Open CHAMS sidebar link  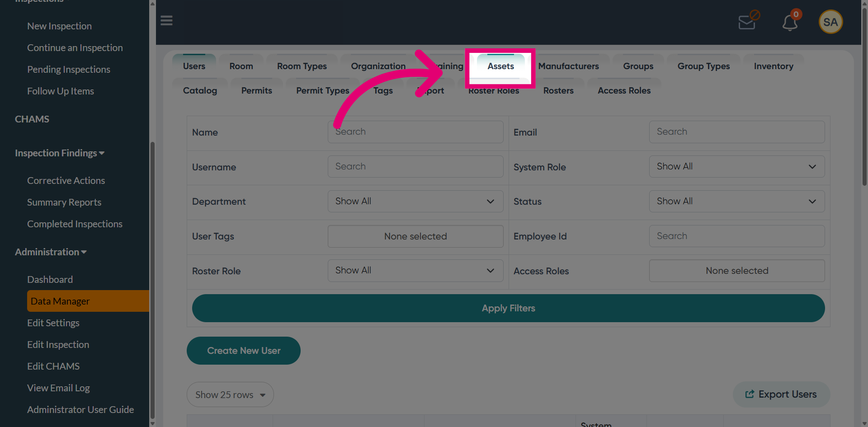tap(32, 119)
